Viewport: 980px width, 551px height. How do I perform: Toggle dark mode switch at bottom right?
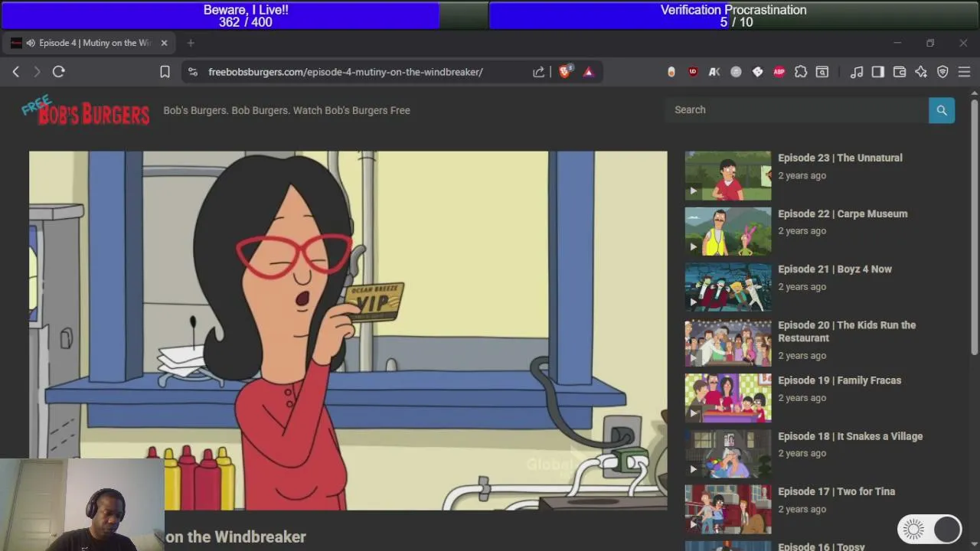(x=929, y=529)
